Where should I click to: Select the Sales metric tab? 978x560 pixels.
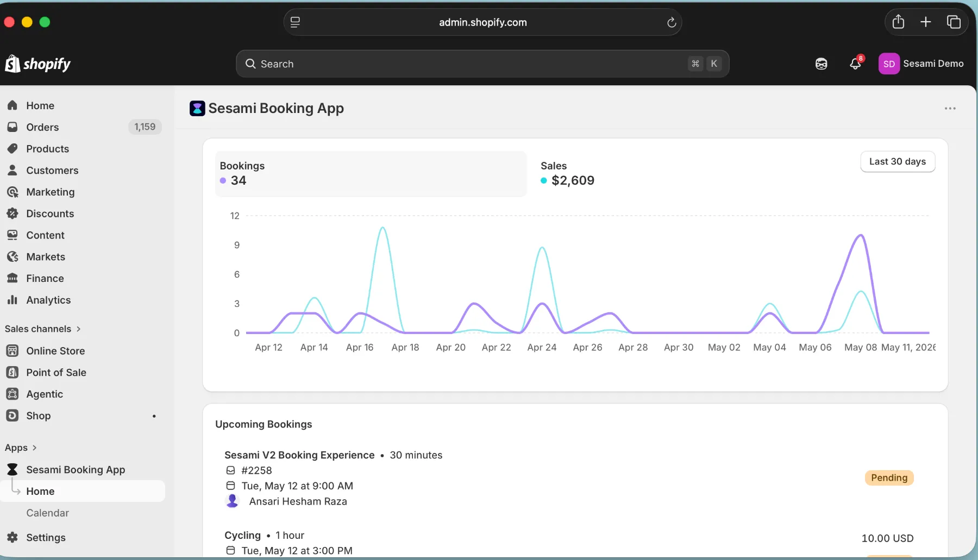point(567,174)
